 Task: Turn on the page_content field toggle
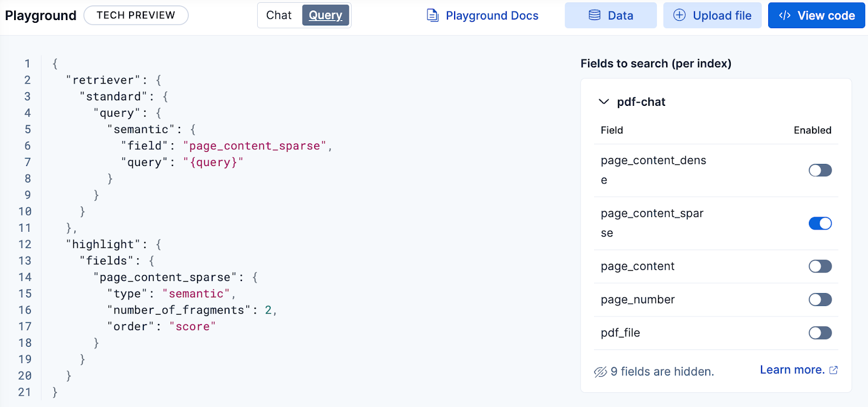pyautogui.click(x=820, y=266)
